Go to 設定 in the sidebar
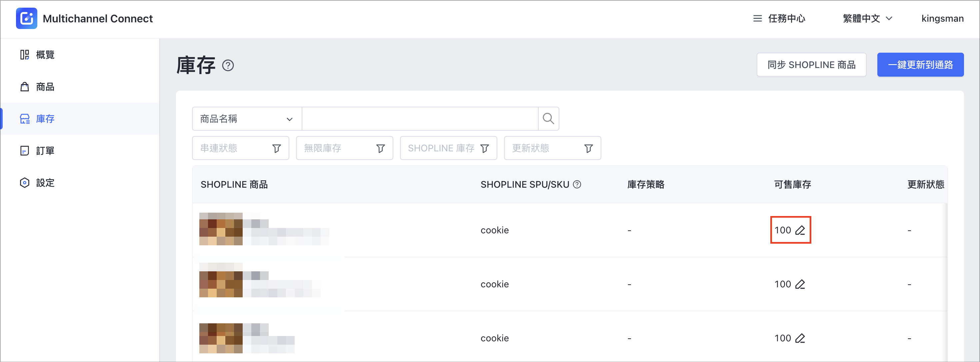The image size is (980, 362). point(80,183)
